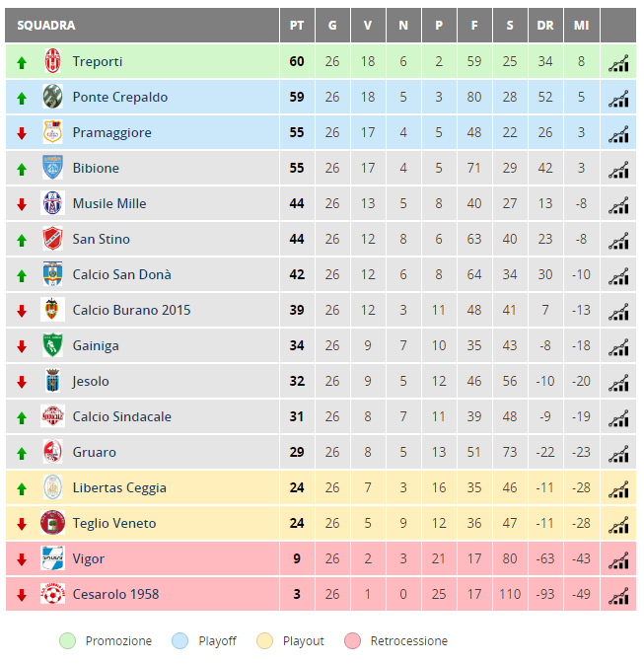Screen dimensions: 644x664
Task: Click the red Retrocessione legend circle
Action: 353,640
